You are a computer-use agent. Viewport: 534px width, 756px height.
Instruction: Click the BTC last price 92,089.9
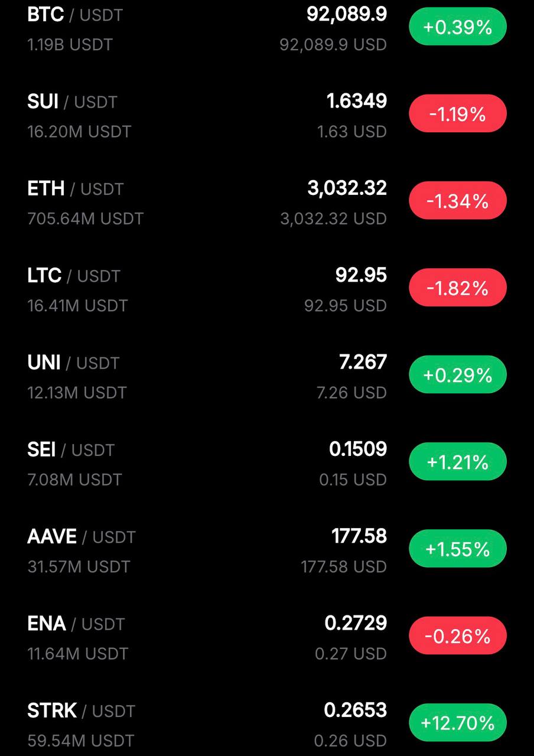[347, 15]
